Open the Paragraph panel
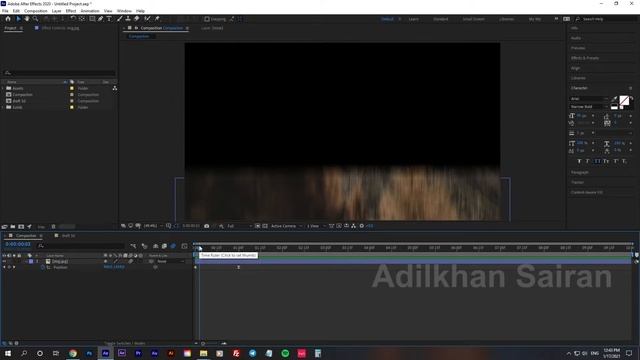 [580, 173]
